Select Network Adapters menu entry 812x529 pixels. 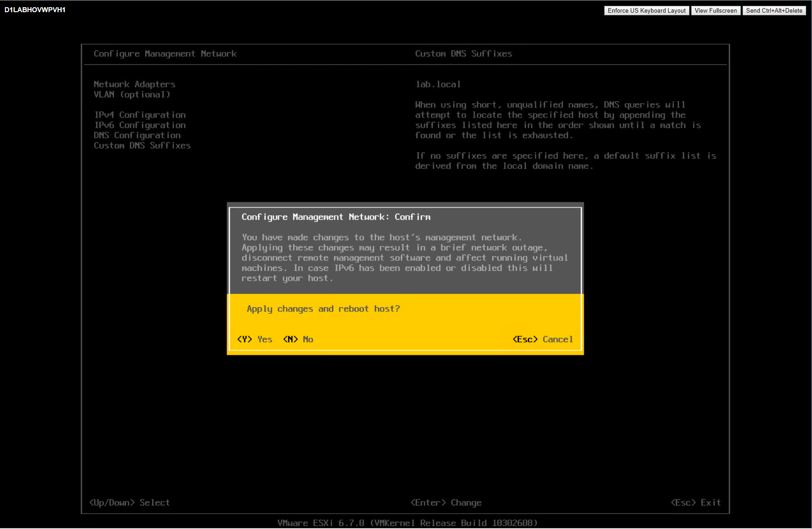(x=134, y=84)
